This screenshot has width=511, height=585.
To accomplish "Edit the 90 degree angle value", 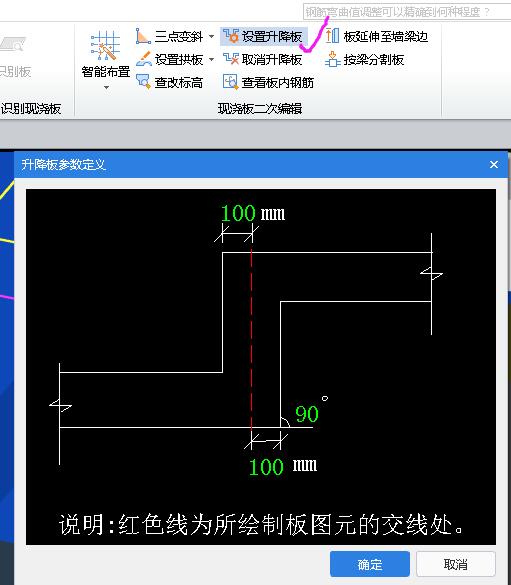I will pyautogui.click(x=307, y=414).
